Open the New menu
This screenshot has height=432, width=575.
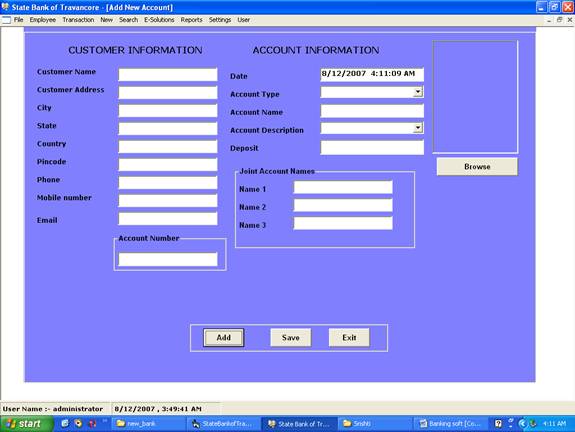(x=107, y=20)
